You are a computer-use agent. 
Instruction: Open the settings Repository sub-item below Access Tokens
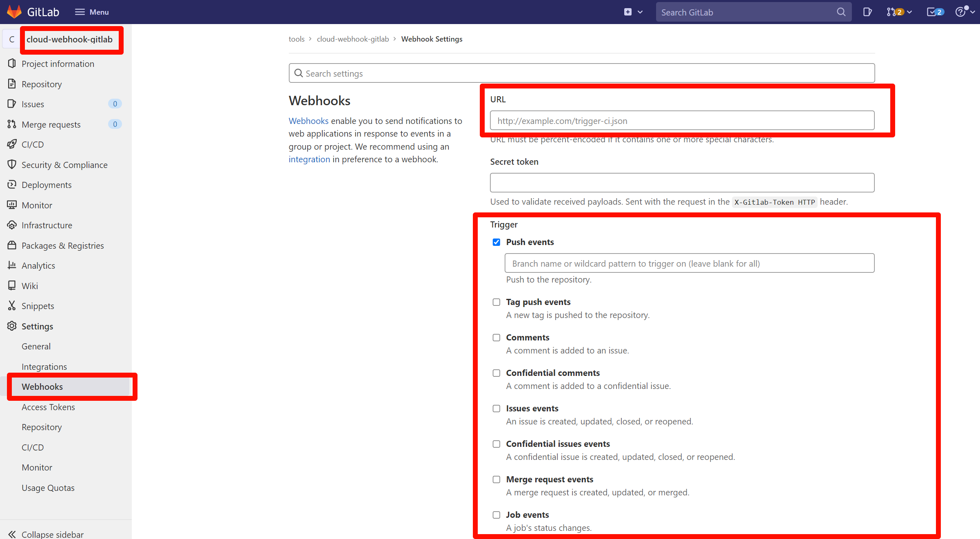(42, 427)
